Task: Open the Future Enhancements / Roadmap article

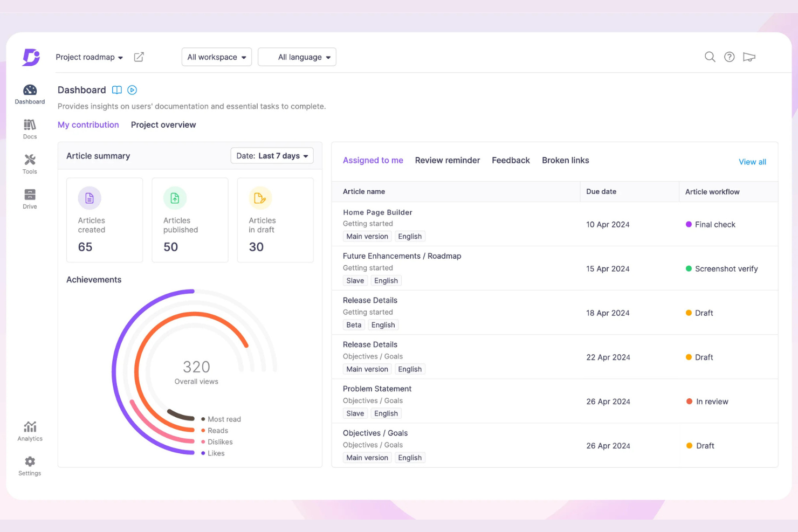Action: [402, 256]
